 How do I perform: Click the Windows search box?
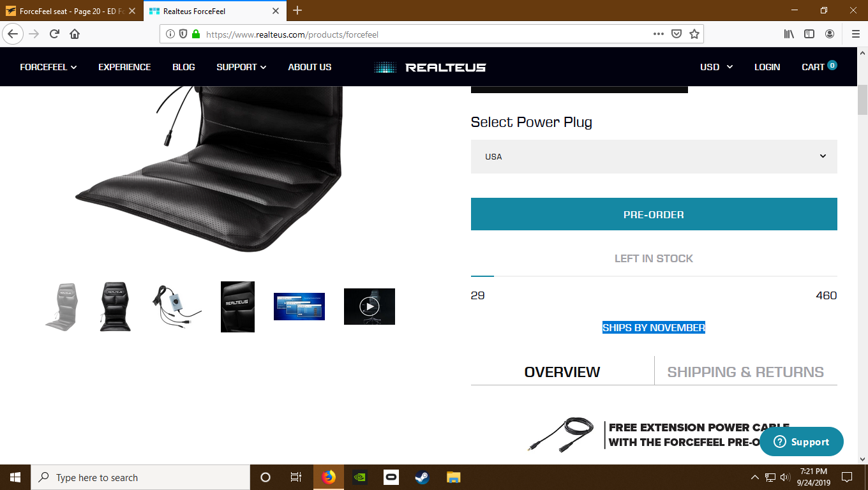pos(140,477)
